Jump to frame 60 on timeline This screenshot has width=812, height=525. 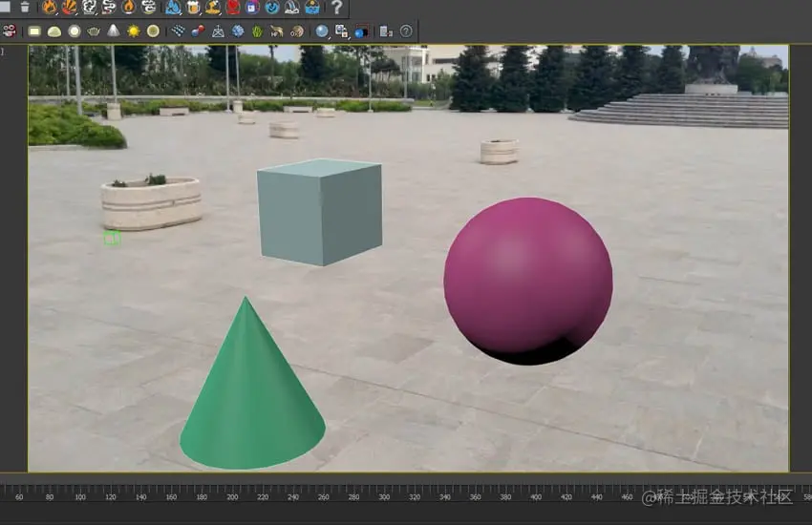[x=19, y=497]
